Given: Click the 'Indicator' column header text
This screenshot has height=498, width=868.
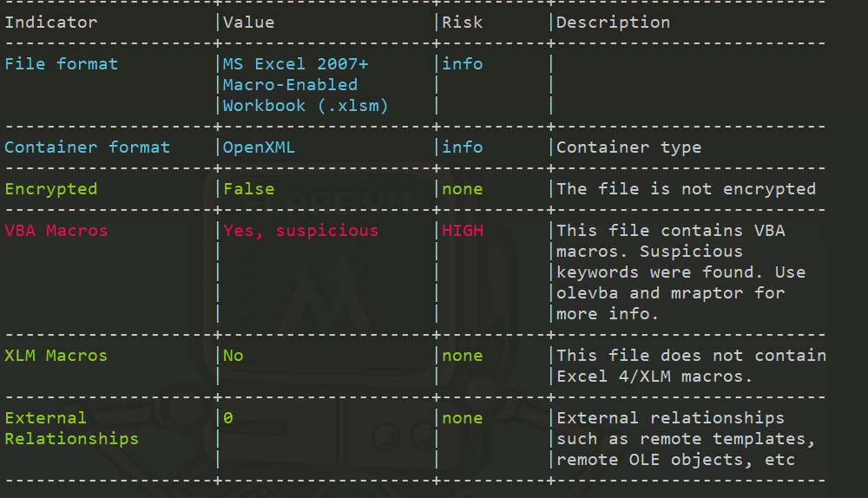Looking at the screenshot, I should pyautogui.click(x=50, y=23).
